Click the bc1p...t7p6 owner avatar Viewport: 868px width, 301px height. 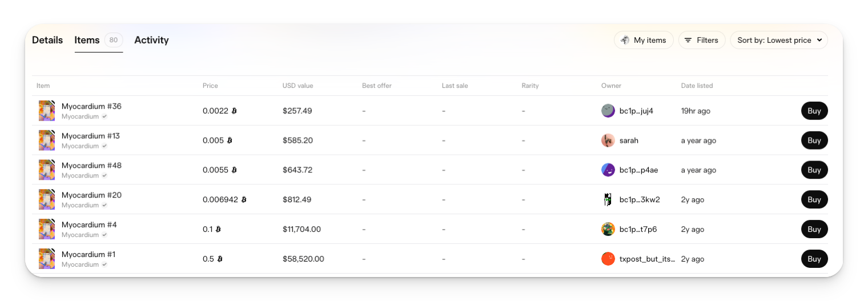(608, 230)
